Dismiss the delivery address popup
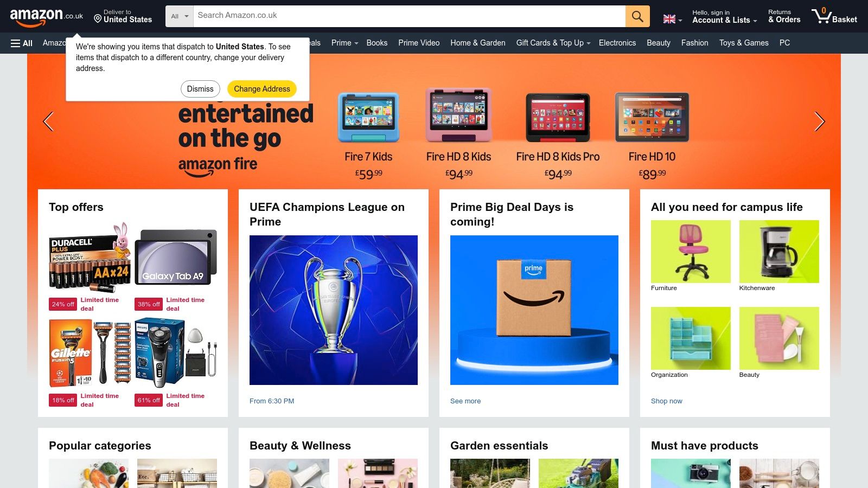The width and height of the screenshot is (868, 488). (x=200, y=89)
